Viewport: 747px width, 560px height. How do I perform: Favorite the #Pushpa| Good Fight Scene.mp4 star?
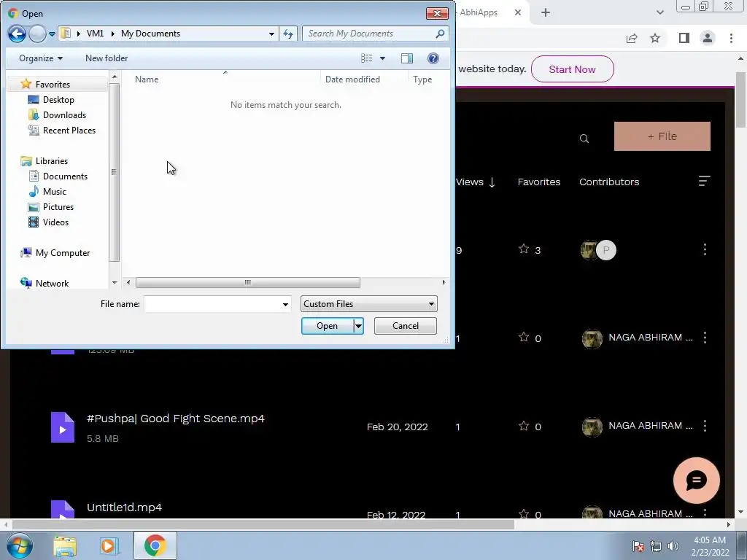[524, 426]
